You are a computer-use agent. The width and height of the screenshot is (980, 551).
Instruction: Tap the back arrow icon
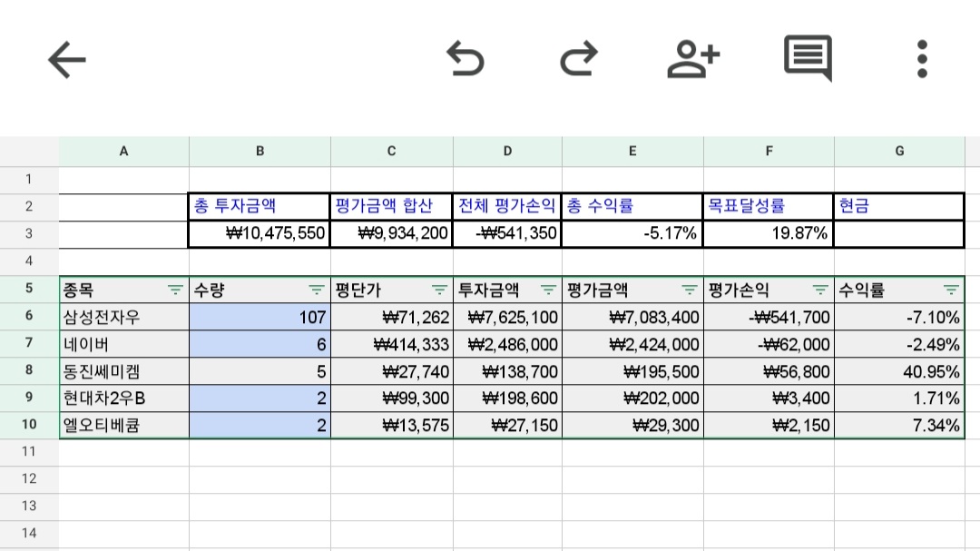[67, 59]
